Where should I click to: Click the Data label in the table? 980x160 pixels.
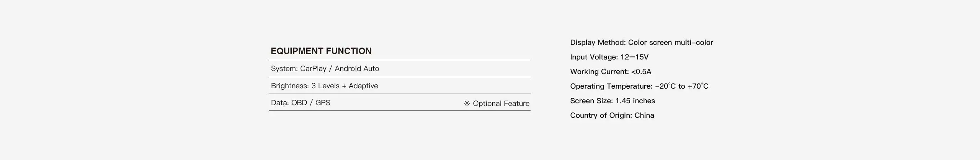[280, 102]
